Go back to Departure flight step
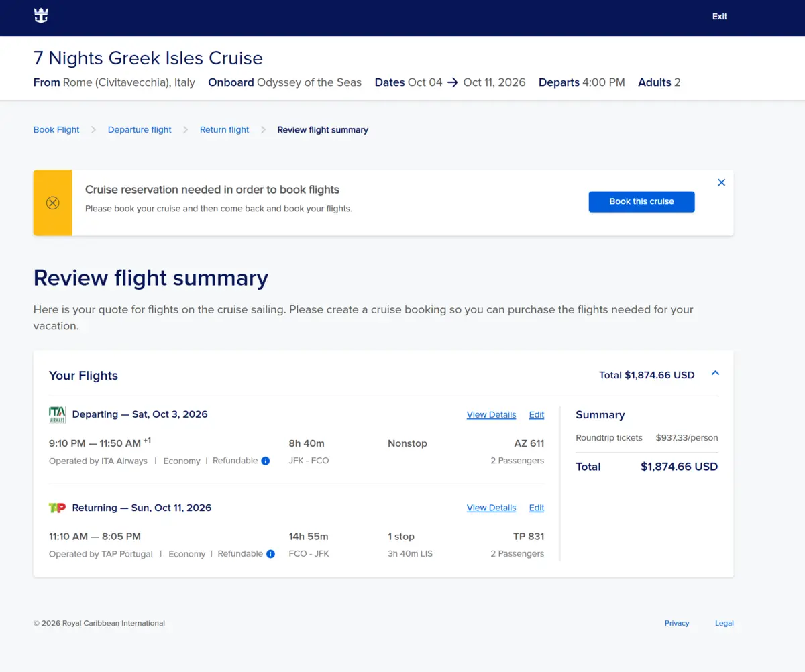 coord(140,130)
